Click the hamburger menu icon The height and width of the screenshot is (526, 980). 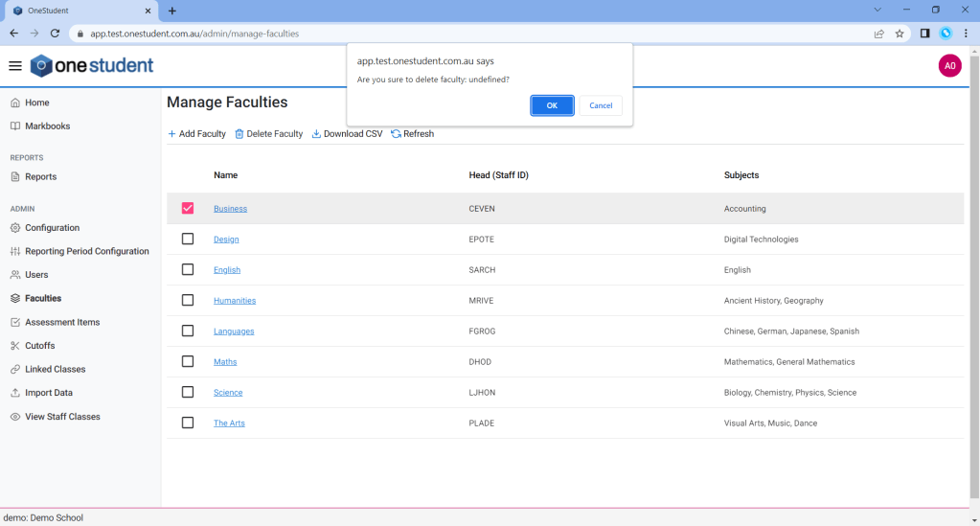pos(15,66)
